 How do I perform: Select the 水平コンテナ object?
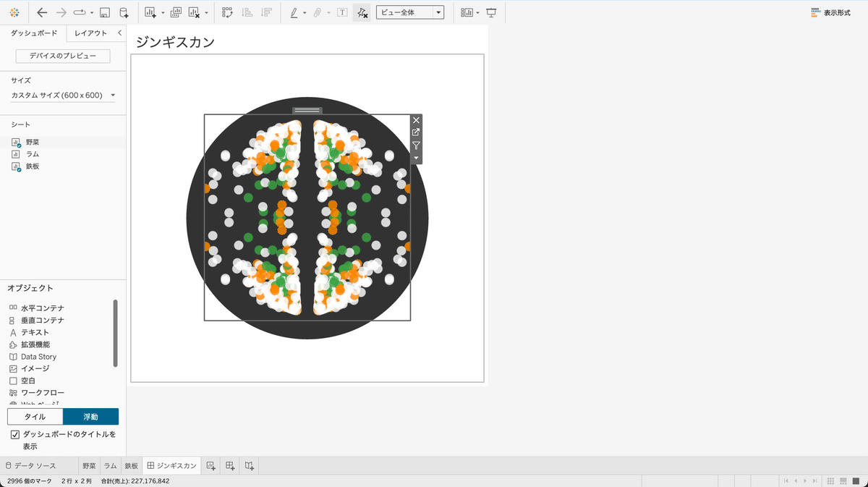click(x=37, y=308)
